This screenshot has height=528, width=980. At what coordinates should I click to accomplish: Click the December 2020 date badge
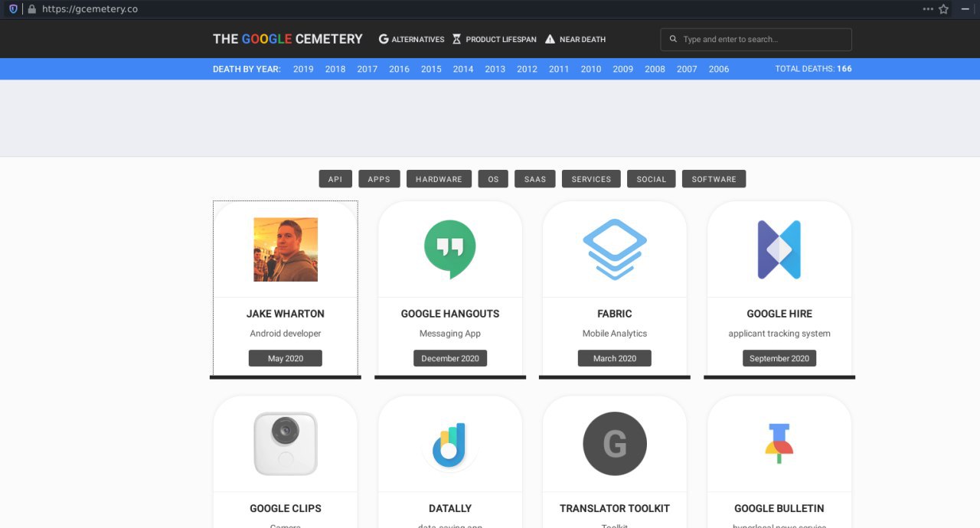point(450,358)
